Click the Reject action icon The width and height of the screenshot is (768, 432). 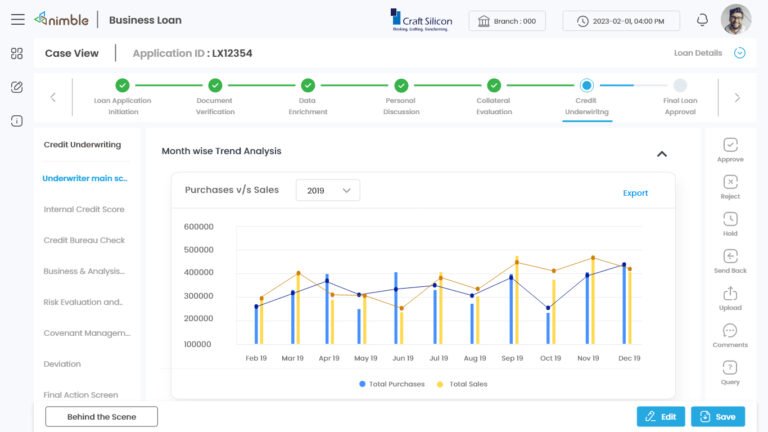click(730, 182)
